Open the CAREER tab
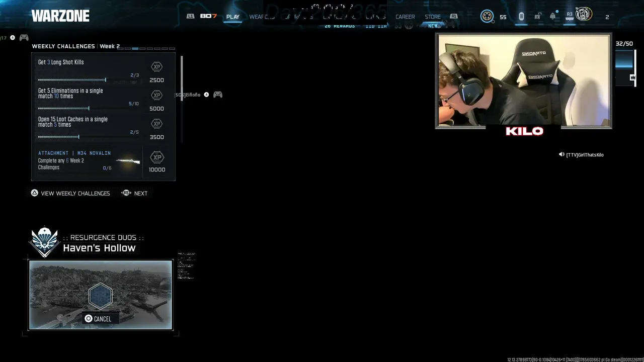The width and height of the screenshot is (644, 362). click(x=405, y=17)
